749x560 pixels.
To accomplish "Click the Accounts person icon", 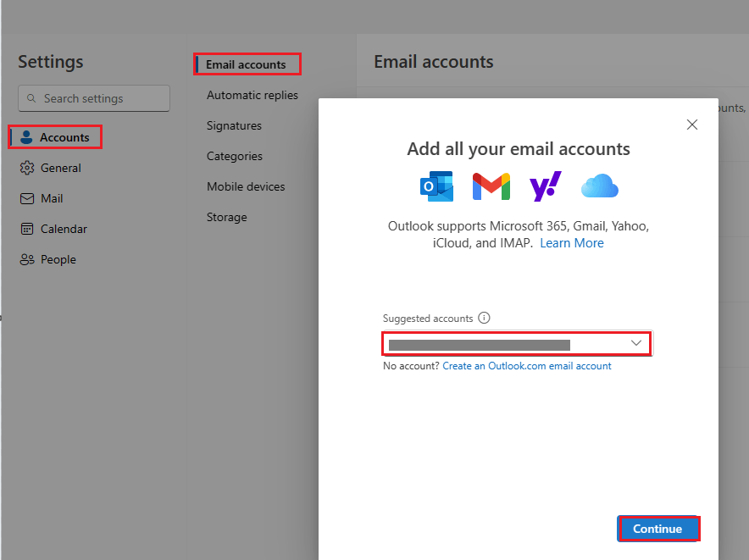I will pyautogui.click(x=27, y=137).
